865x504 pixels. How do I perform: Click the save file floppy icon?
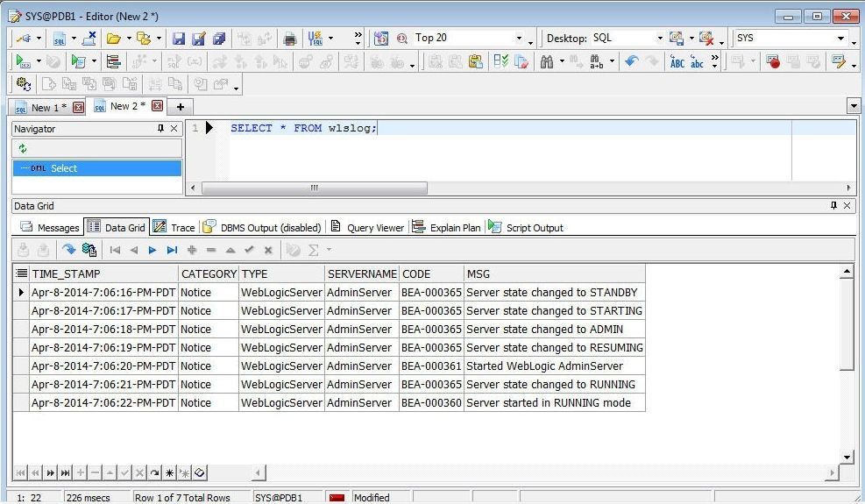pyautogui.click(x=178, y=39)
